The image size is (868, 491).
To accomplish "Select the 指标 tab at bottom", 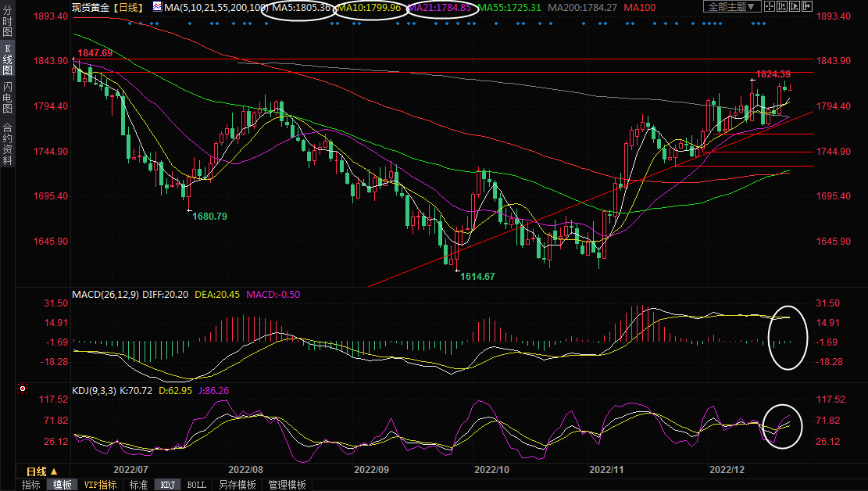I will tap(31, 485).
